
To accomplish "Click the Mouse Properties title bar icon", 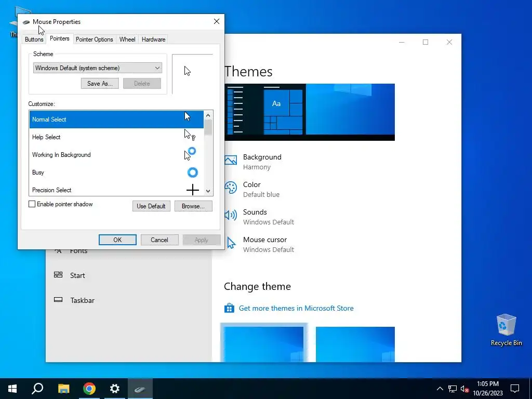I will click(x=26, y=22).
